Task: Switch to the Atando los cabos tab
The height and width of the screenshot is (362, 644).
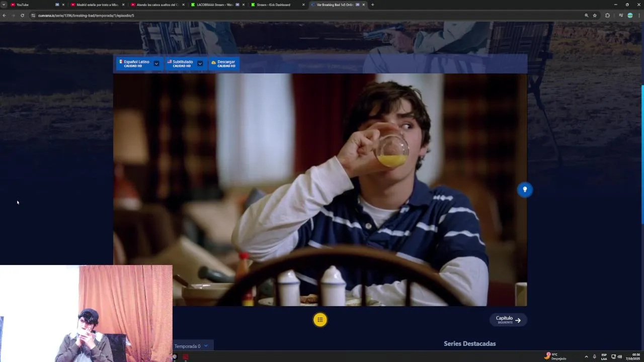Action: [157, 5]
